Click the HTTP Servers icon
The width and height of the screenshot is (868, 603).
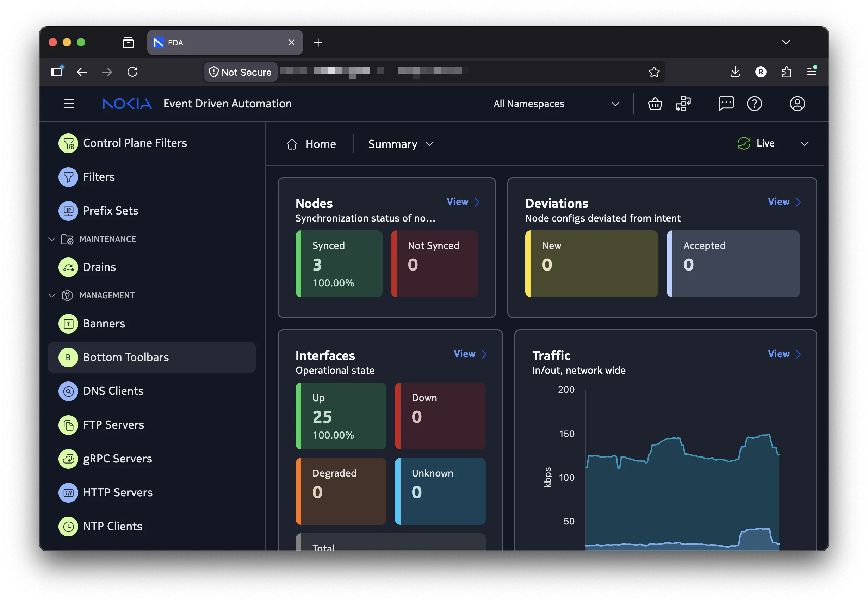click(x=68, y=493)
